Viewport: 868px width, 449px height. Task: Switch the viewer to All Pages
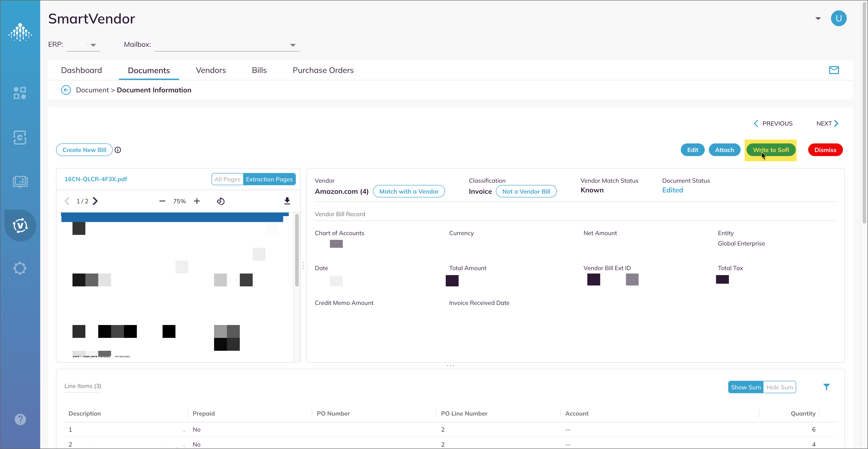(227, 179)
